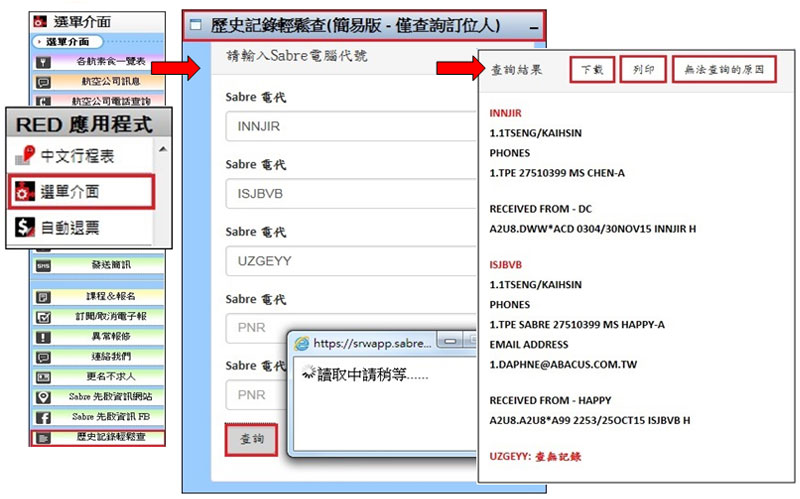Click the checkmark icon for 訂閱/取消電子報

coord(43,317)
